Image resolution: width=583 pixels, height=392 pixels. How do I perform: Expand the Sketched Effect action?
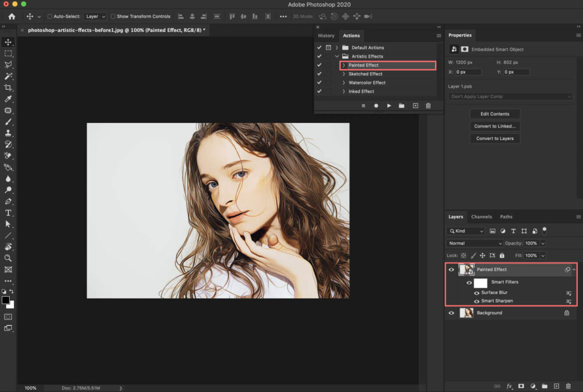point(343,74)
